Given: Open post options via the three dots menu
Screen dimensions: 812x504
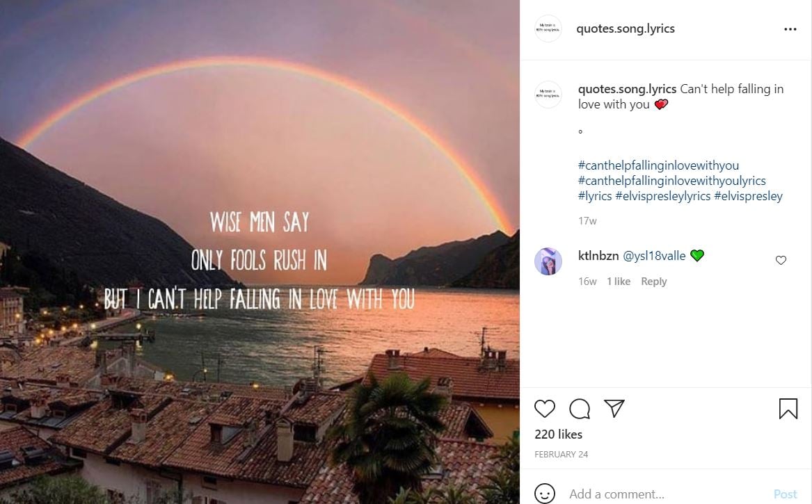Looking at the screenshot, I should click(790, 29).
